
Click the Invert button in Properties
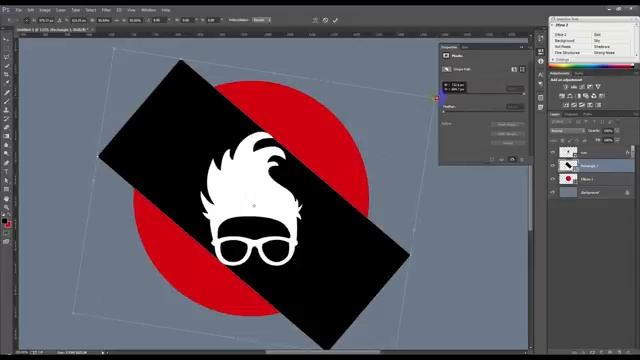pyautogui.click(x=507, y=143)
